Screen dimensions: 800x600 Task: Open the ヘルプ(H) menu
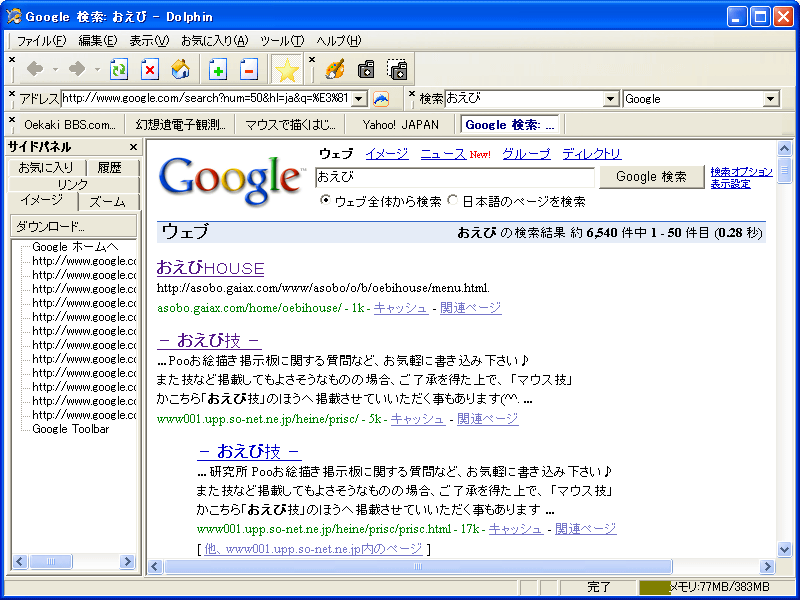pos(338,41)
